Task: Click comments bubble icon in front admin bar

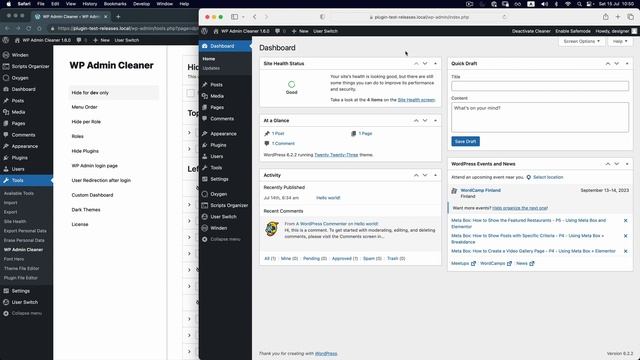Action: (278, 31)
